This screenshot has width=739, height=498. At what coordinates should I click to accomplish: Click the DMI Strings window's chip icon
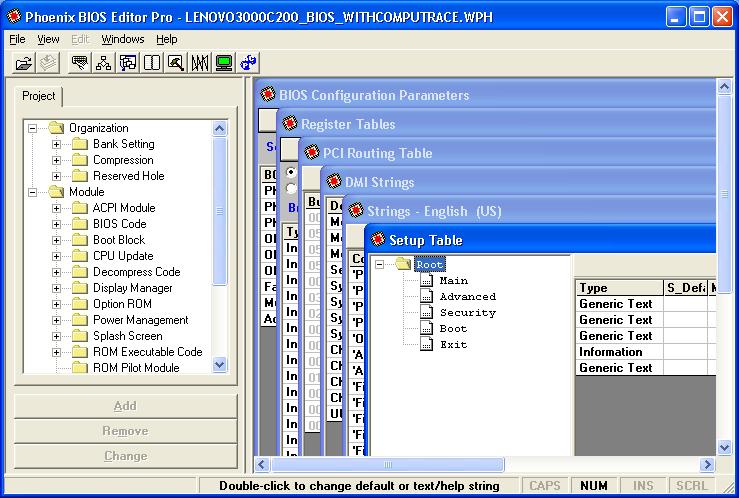[334, 181]
